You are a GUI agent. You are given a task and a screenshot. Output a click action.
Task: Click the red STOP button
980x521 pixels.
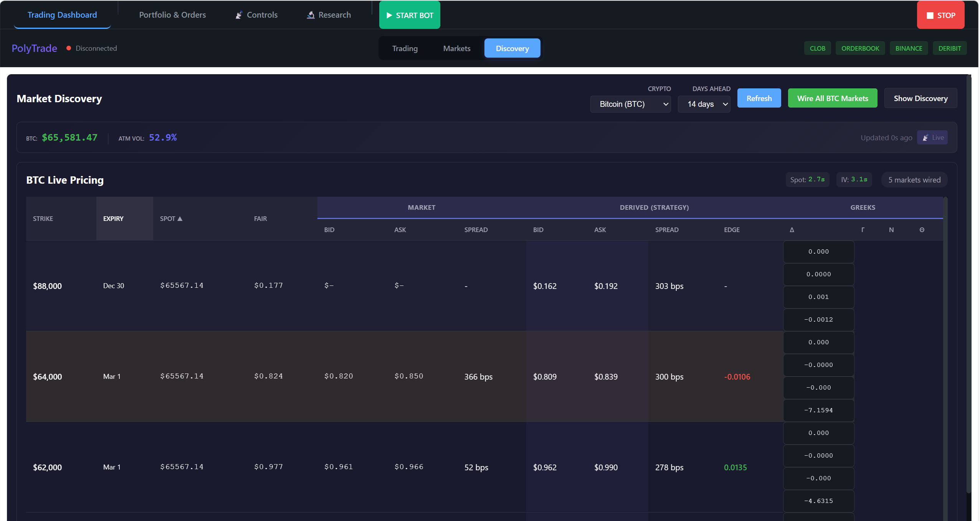(941, 15)
